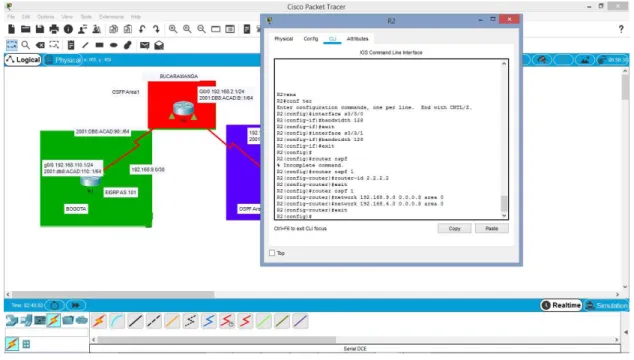
Task: Activate the Delete tool
Action: pos(40,45)
